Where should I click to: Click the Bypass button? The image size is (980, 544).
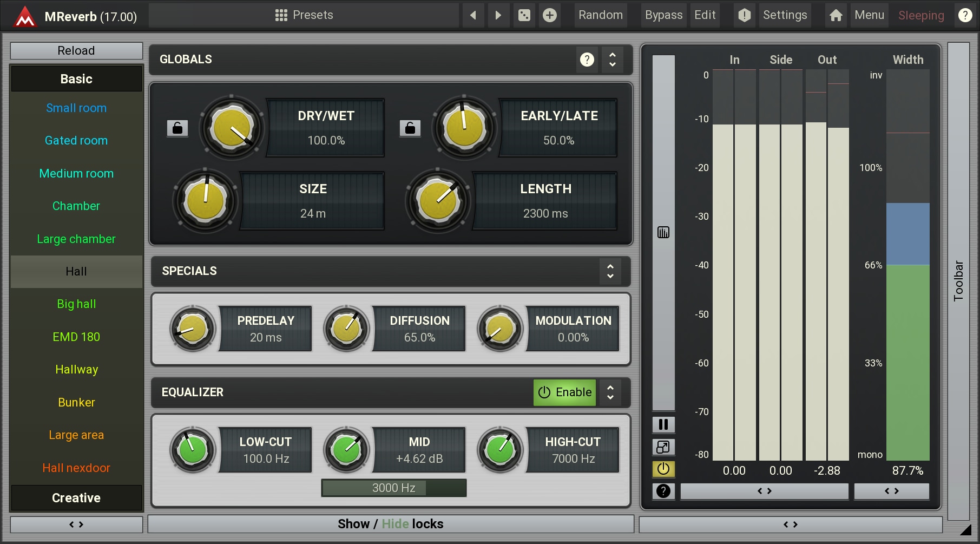point(663,15)
